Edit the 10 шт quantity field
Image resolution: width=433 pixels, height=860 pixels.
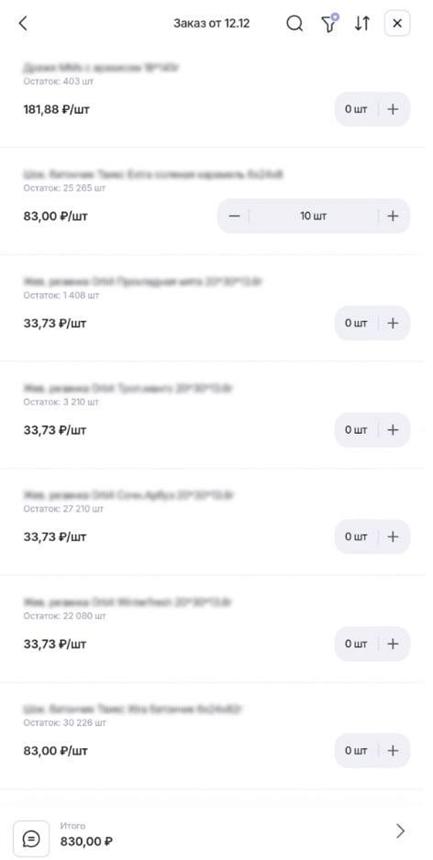313,216
